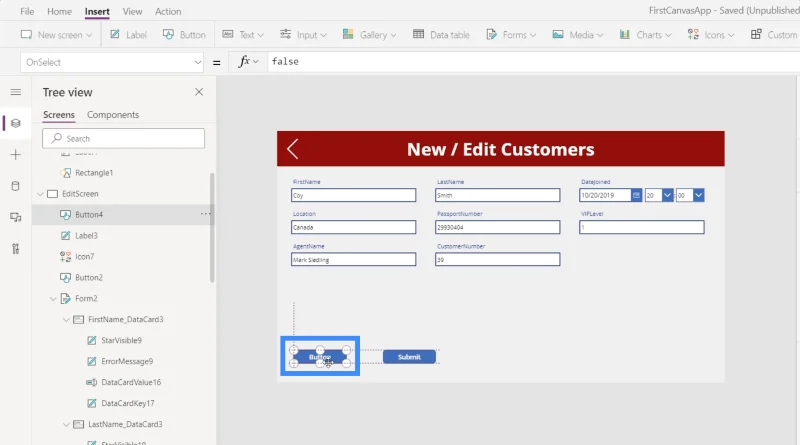Click the back arrow on the form header
800x445 pixels.
(x=292, y=149)
